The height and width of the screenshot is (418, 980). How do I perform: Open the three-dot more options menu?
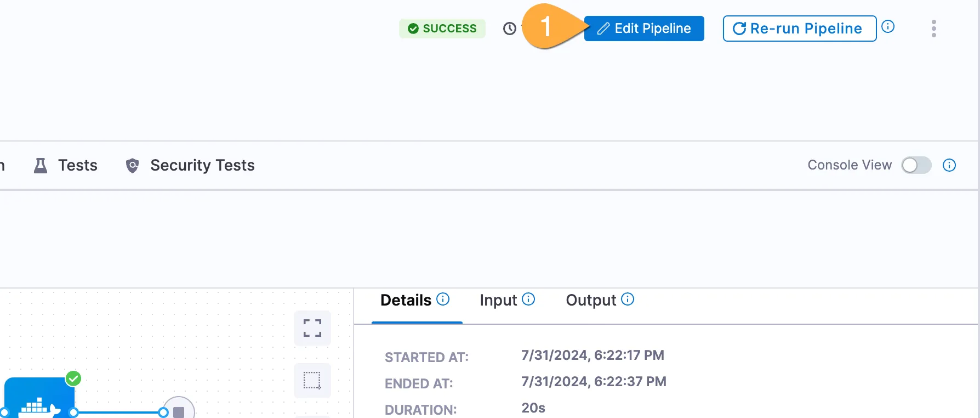(933, 29)
